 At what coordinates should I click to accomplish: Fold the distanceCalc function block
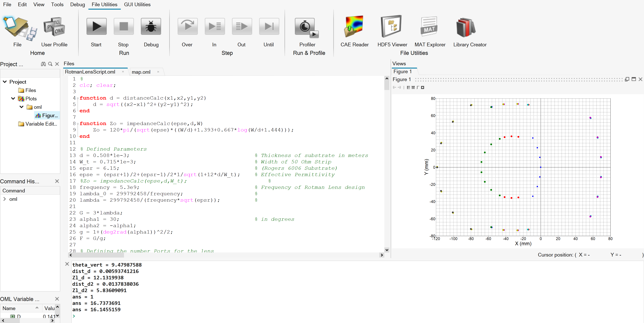78,98
